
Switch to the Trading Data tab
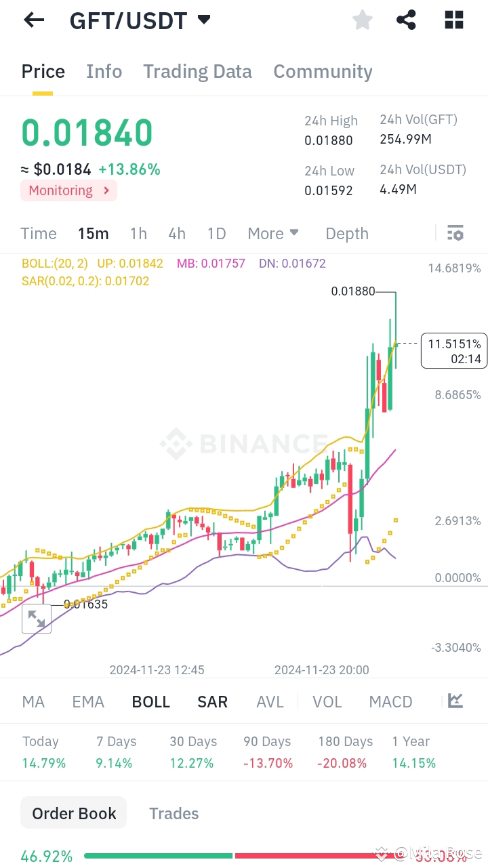tap(197, 71)
